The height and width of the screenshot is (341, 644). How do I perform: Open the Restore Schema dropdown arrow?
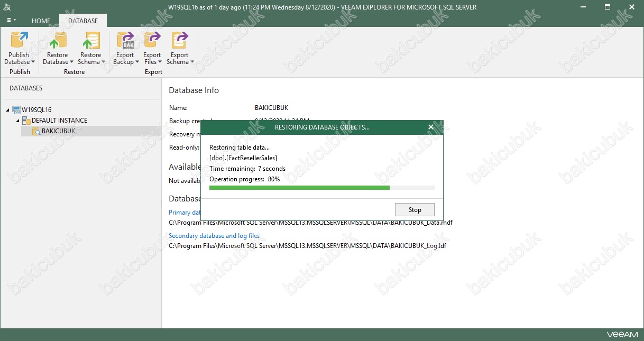(x=103, y=62)
